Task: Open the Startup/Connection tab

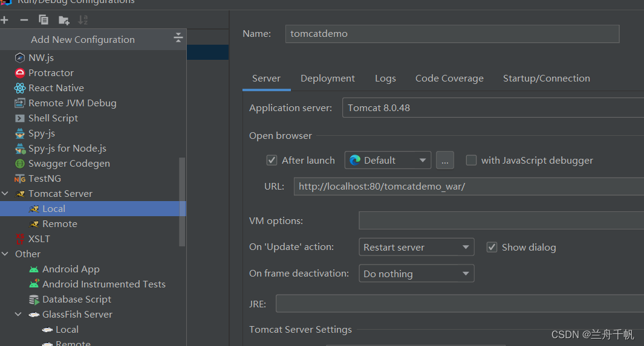Action: point(546,78)
